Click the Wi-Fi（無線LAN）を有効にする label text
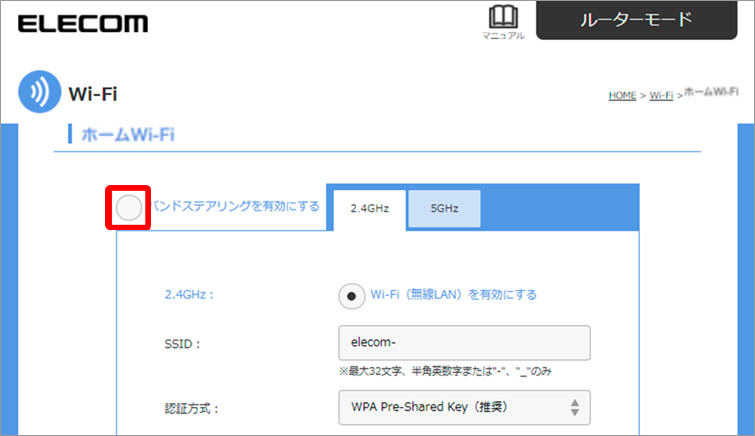 tap(454, 294)
